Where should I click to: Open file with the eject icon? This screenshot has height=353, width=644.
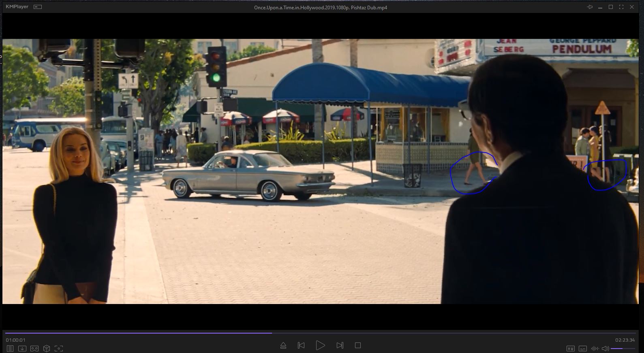click(x=283, y=345)
